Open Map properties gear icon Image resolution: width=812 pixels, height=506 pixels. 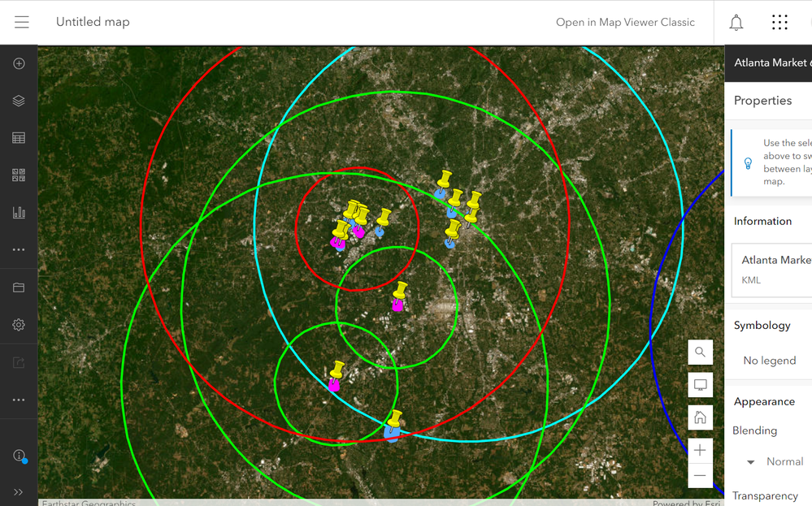(x=19, y=325)
